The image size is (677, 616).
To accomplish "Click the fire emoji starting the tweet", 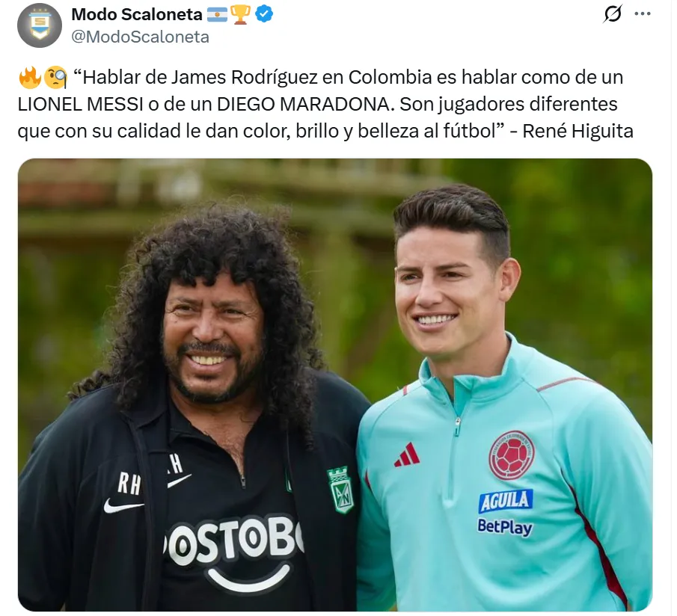I will click(x=30, y=78).
